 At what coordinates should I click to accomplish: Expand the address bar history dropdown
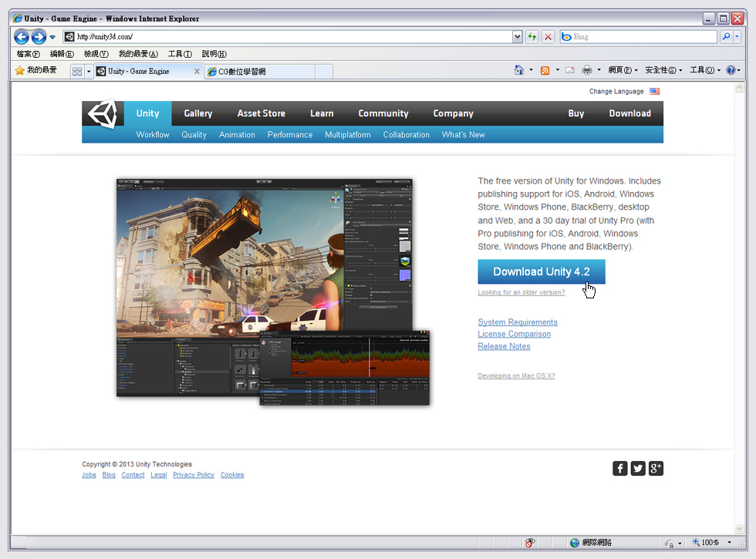click(x=518, y=37)
